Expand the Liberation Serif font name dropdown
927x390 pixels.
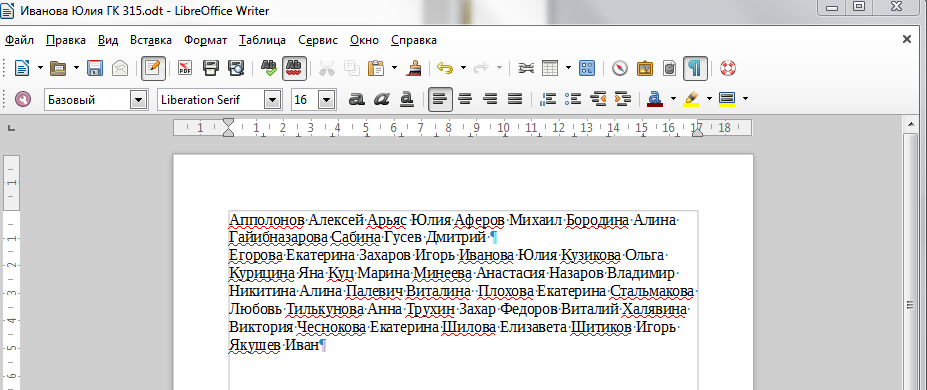tap(273, 100)
